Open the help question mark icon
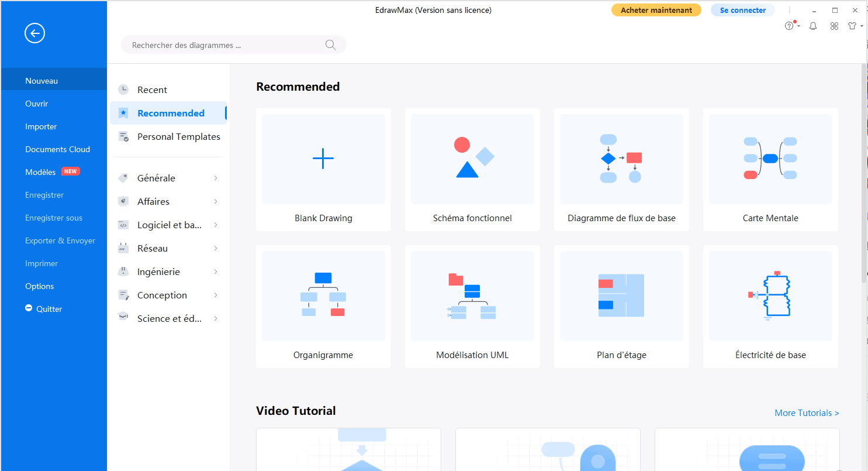Screen dimensions: 868x471 click(790, 26)
